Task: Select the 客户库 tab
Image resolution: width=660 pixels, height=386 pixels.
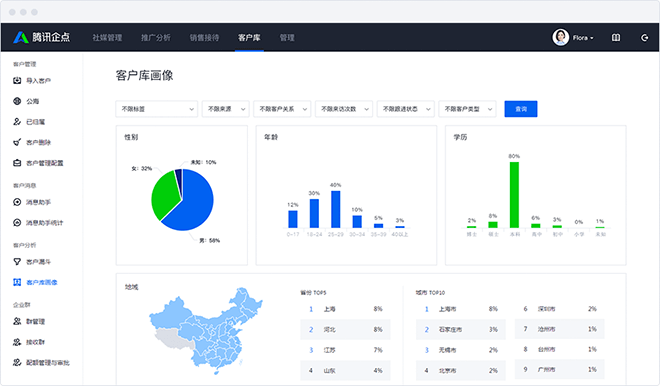Action: (249, 38)
